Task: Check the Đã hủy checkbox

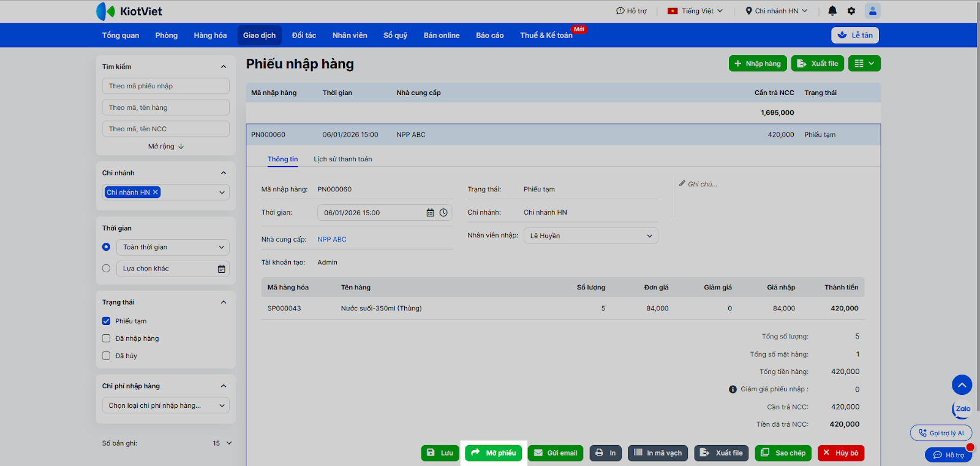Action: (107, 356)
